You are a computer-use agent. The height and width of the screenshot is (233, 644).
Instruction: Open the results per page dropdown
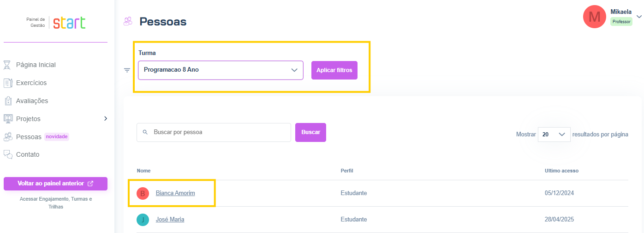coord(554,135)
